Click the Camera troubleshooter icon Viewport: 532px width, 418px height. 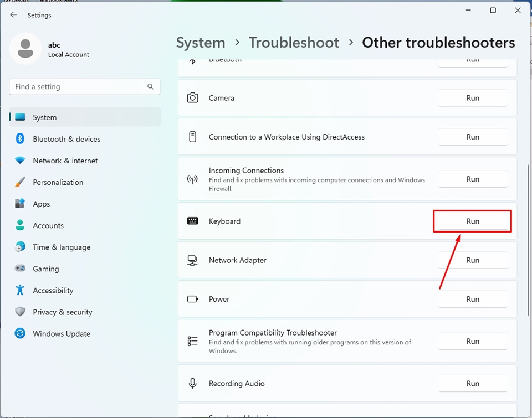point(192,97)
